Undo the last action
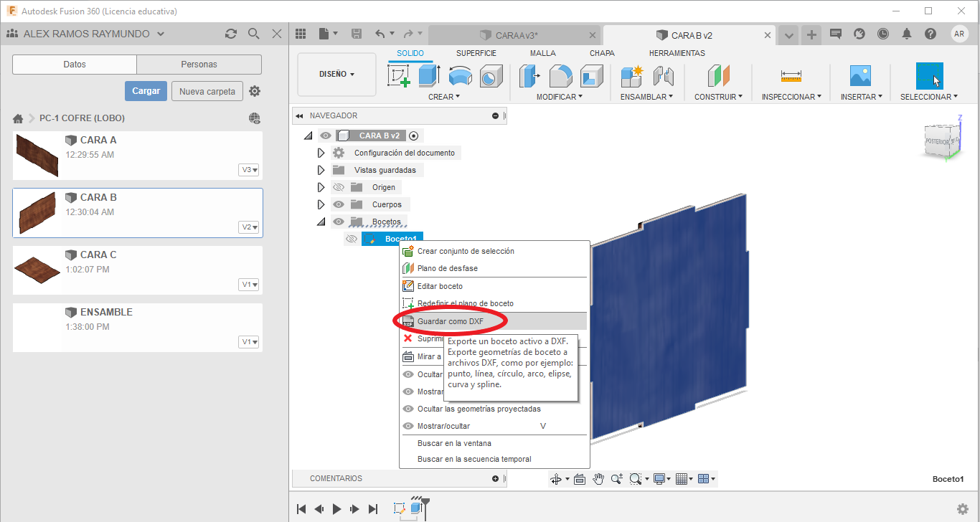980x522 pixels. tap(380, 34)
